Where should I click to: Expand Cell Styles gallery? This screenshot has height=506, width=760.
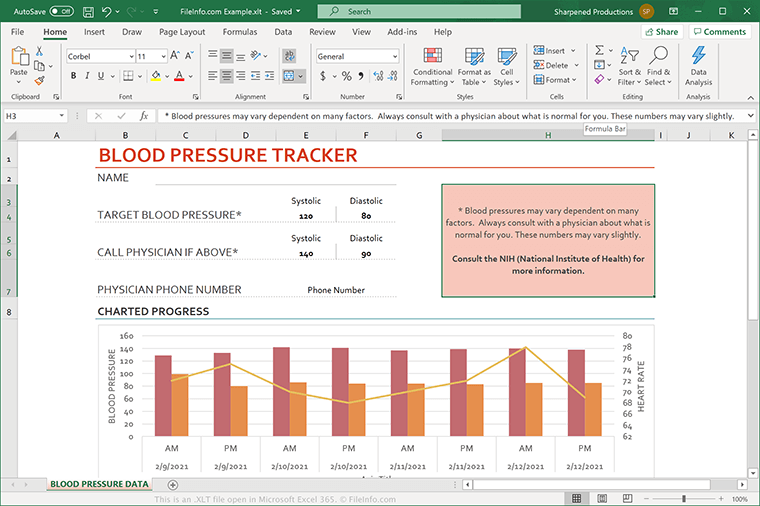pyautogui.click(x=507, y=67)
